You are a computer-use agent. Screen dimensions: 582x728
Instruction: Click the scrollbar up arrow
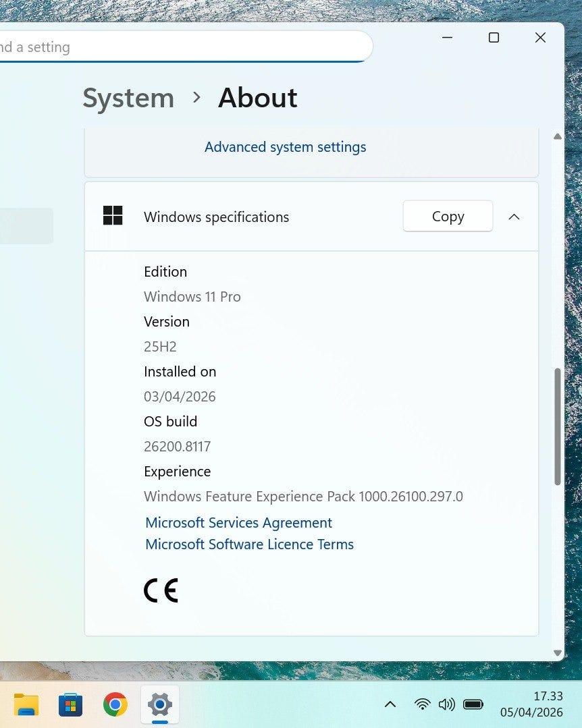click(558, 136)
